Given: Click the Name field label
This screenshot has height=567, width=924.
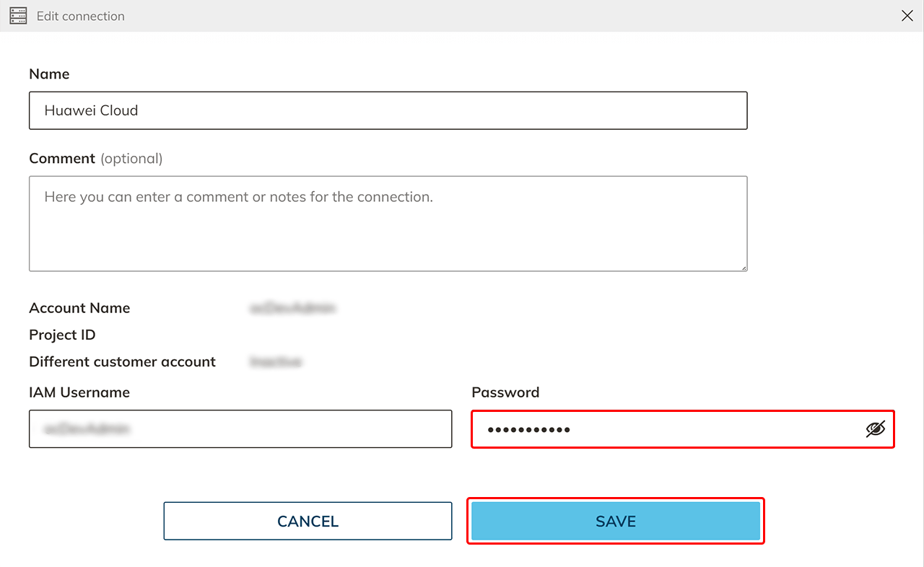Looking at the screenshot, I should click(49, 74).
